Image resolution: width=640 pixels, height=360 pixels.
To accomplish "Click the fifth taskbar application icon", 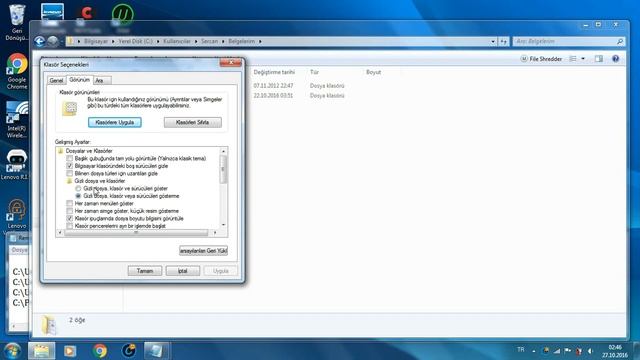I will [x=156, y=351].
